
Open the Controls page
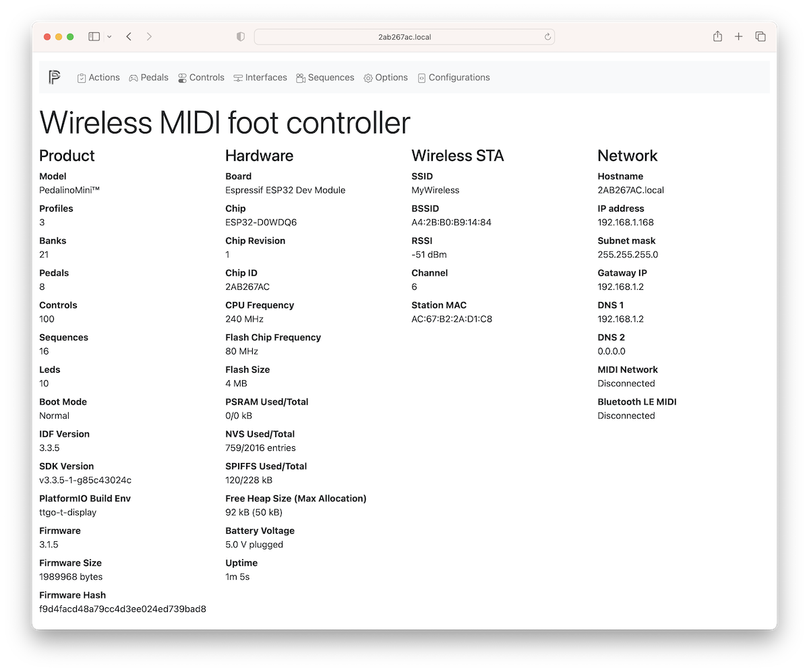coord(201,78)
